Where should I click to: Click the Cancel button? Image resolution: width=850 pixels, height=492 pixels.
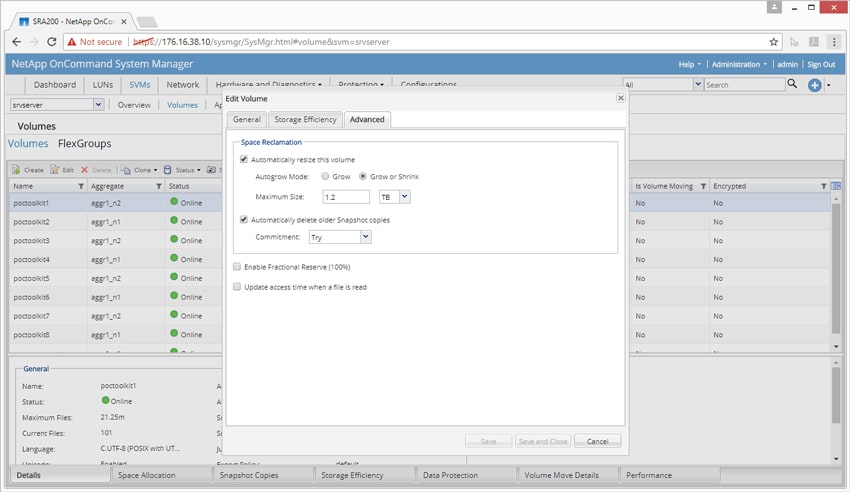597,441
